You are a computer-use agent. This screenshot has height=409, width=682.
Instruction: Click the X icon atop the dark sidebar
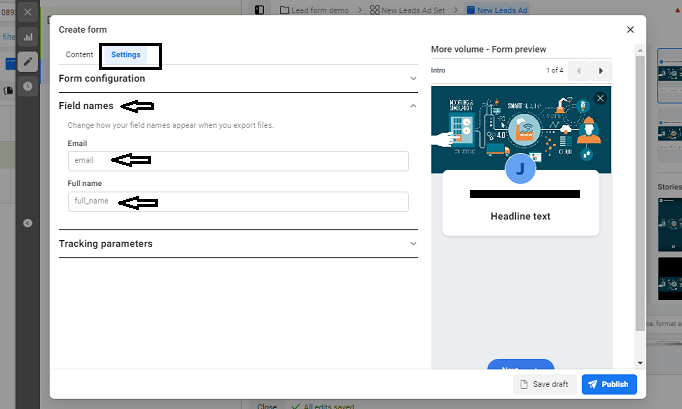[28, 13]
